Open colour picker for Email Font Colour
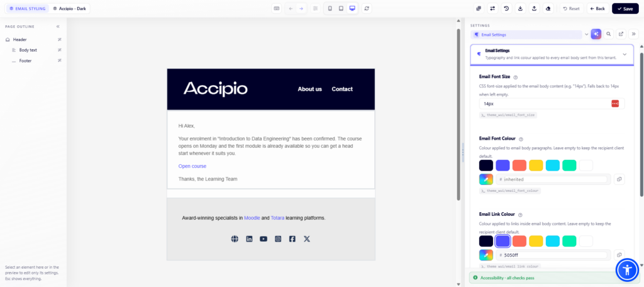The width and height of the screenshot is (644, 287). (486, 179)
